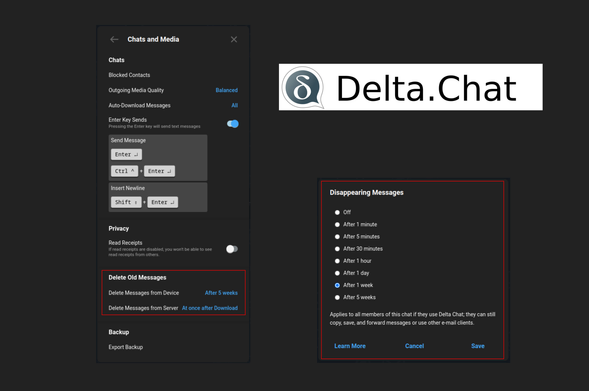Go back using the left arrow icon

114,39
